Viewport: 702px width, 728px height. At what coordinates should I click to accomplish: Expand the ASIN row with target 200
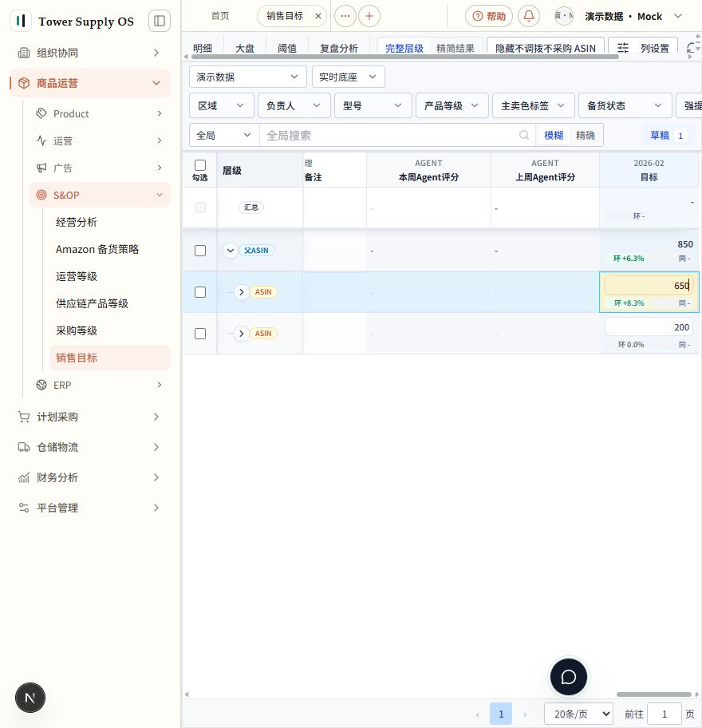point(241,334)
